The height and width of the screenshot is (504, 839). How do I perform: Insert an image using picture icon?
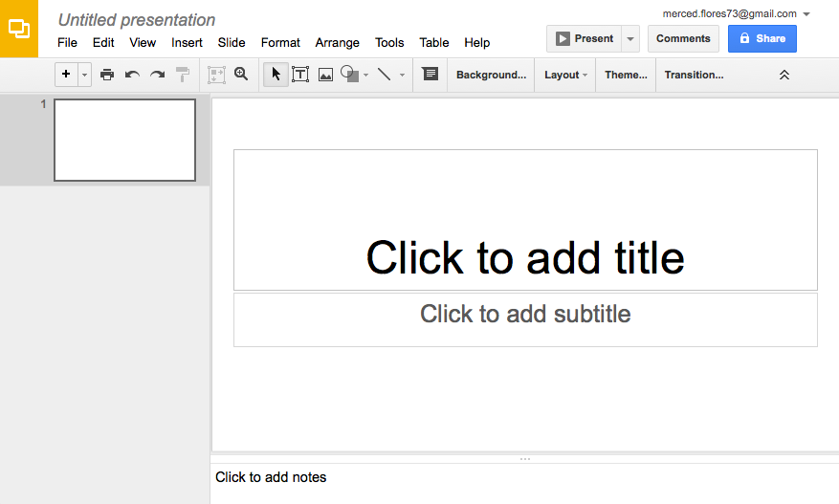tap(325, 75)
